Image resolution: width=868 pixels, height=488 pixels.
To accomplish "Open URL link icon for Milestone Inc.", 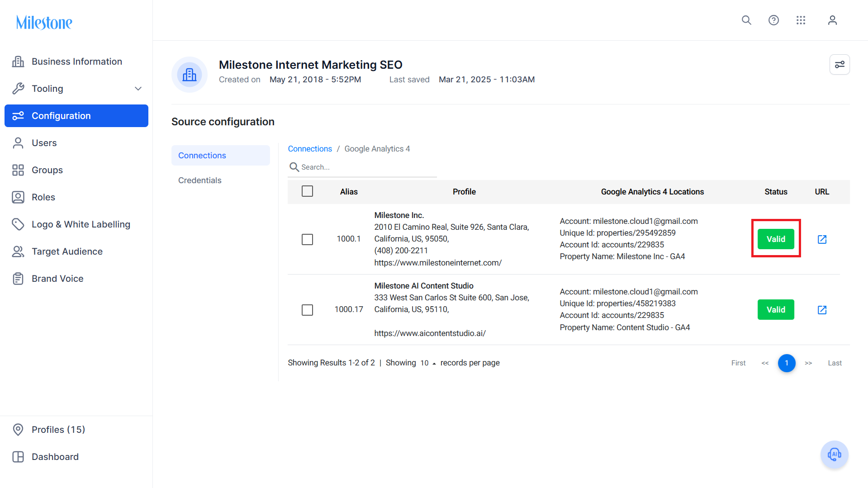I will pyautogui.click(x=822, y=239).
